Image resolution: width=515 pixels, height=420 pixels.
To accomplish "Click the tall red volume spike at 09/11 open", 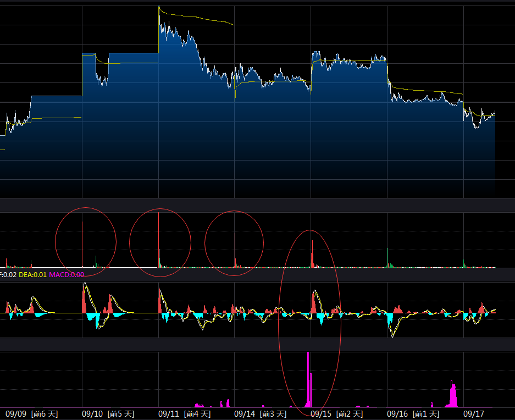I will [159, 240].
